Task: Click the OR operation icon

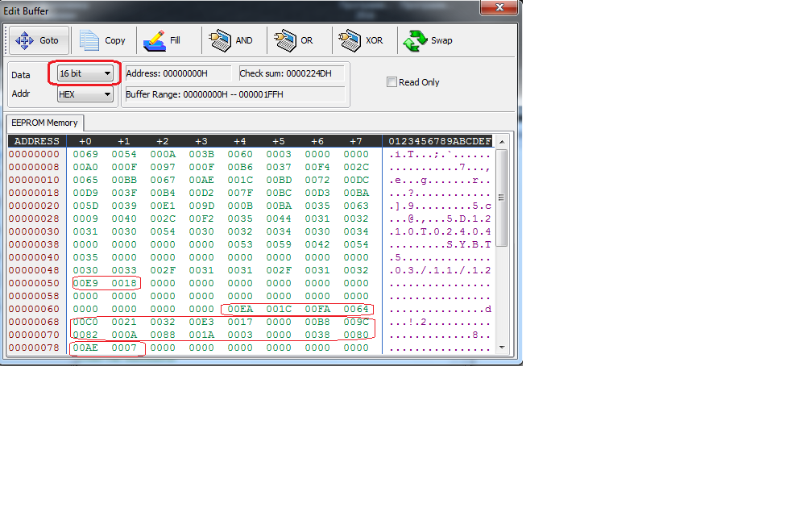Action: (x=285, y=40)
